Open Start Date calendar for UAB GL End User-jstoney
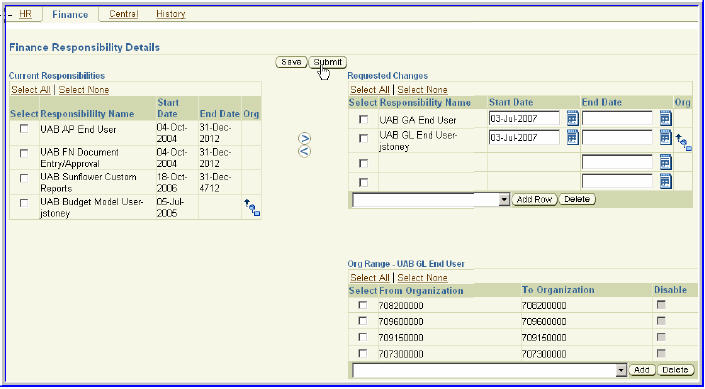The width and height of the screenshot is (705, 389). coord(572,137)
